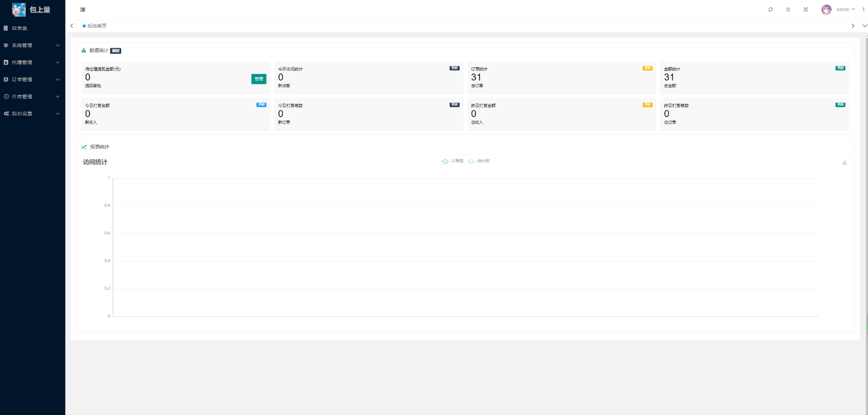Click the 包上量 logo image
Screen dimensions: 868x415
[x=19, y=10]
